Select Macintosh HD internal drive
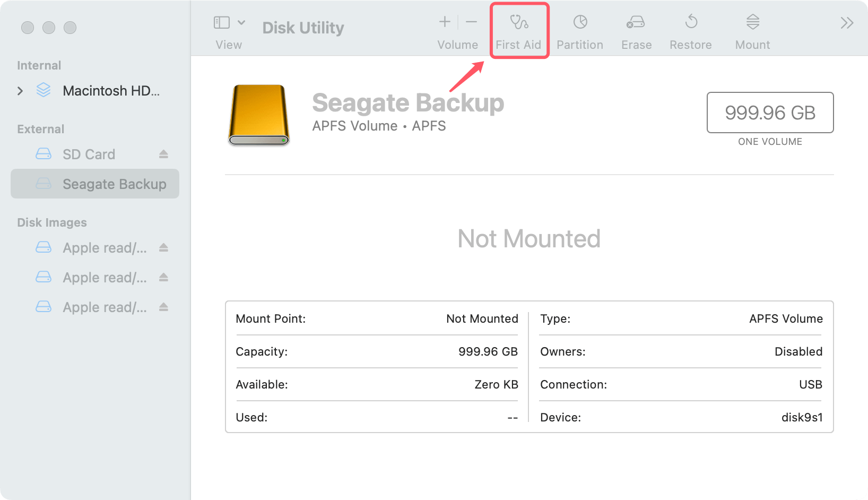This screenshot has width=868, height=500. coord(111,91)
